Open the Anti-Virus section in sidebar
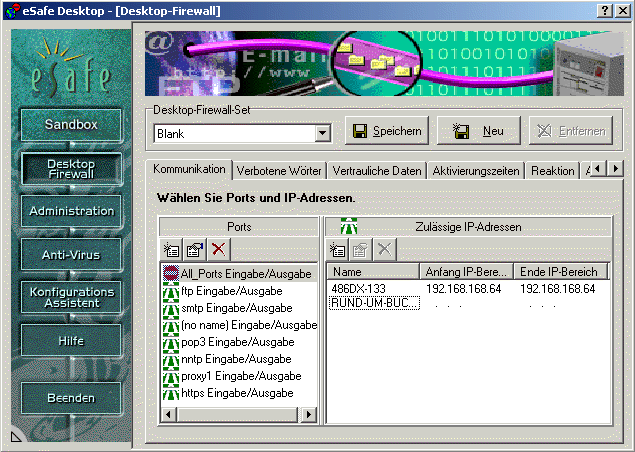635x452 pixels. point(71,255)
